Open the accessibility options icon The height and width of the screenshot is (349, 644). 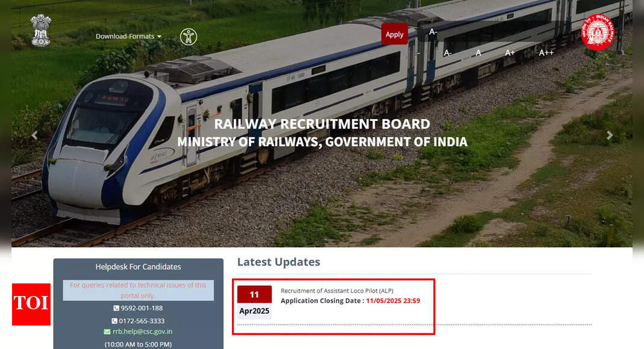tap(189, 37)
